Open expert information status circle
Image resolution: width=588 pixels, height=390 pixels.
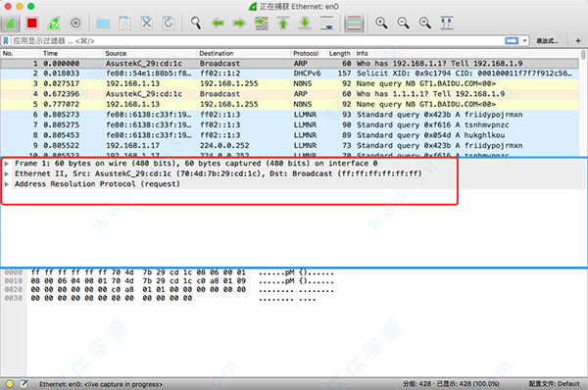point(10,383)
